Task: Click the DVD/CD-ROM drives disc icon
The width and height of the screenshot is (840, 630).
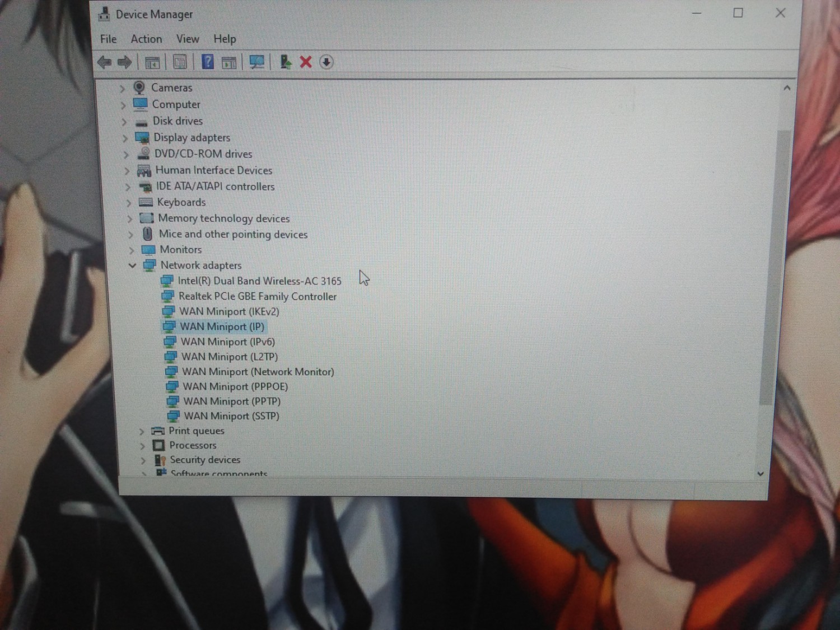Action: [143, 153]
